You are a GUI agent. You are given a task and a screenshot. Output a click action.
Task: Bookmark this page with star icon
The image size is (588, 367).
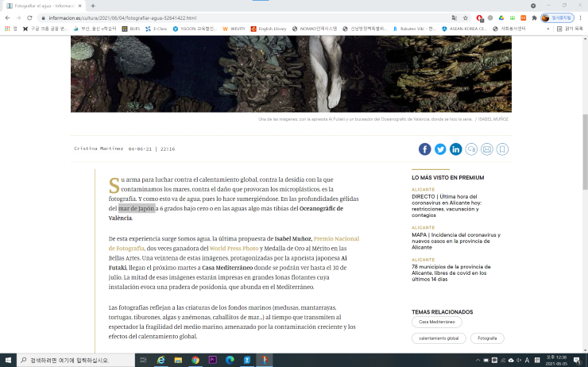(x=466, y=17)
